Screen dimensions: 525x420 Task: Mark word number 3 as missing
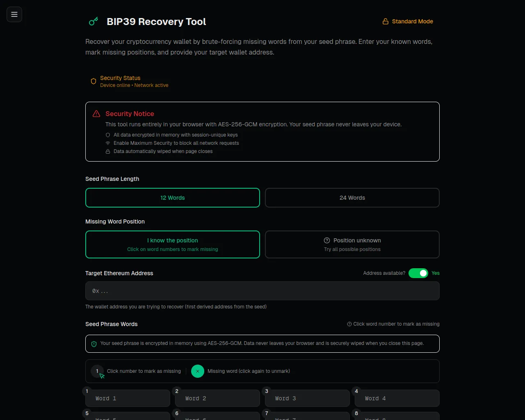tap(267, 391)
